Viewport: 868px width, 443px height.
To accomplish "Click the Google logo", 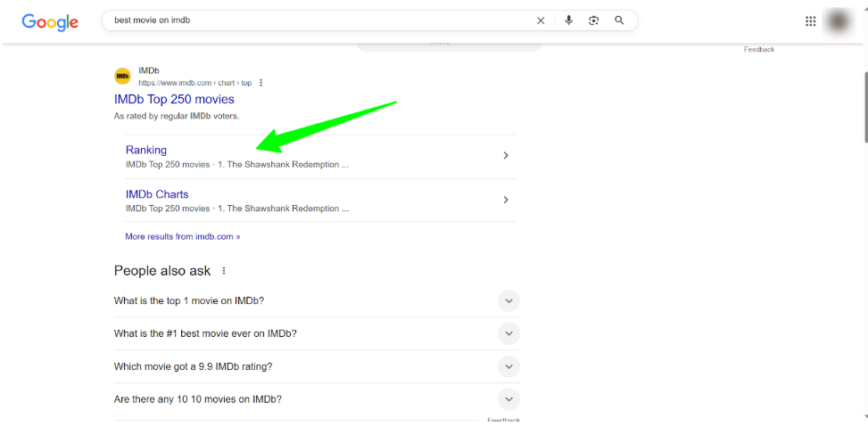I will (50, 22).
